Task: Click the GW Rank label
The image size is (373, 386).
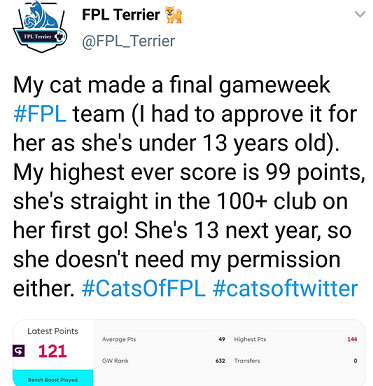Action: 115,361
